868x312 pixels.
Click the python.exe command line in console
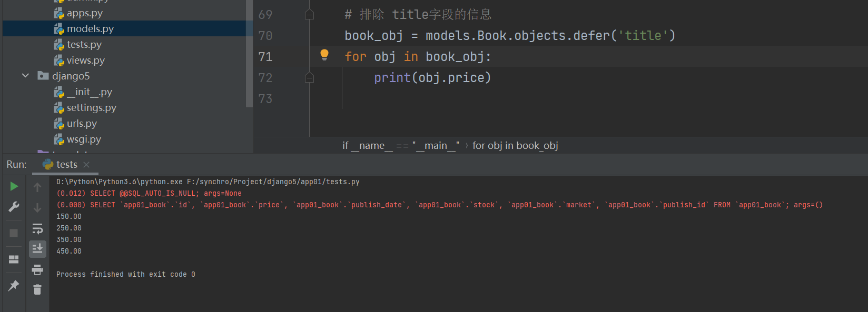point(208,182)
